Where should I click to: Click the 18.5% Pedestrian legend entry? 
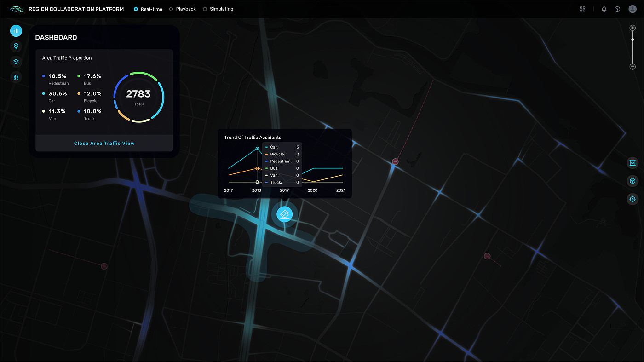(x=56, y=79)
